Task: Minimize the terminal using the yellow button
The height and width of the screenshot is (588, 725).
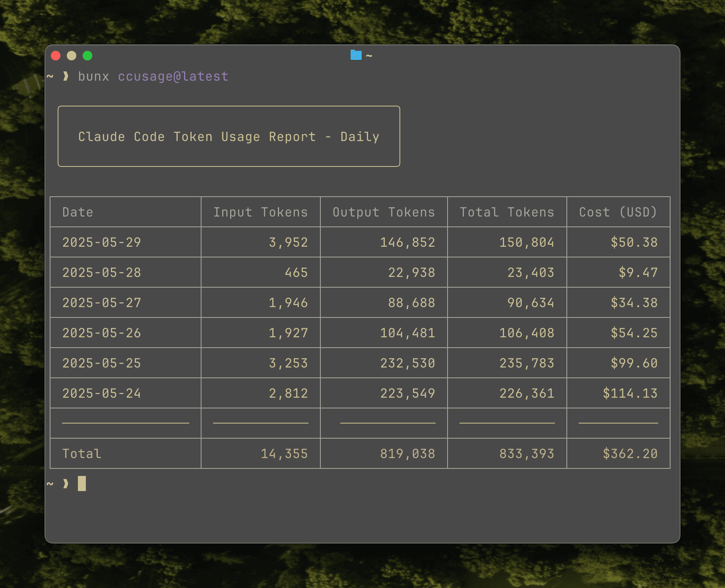Action: [72, 56]
